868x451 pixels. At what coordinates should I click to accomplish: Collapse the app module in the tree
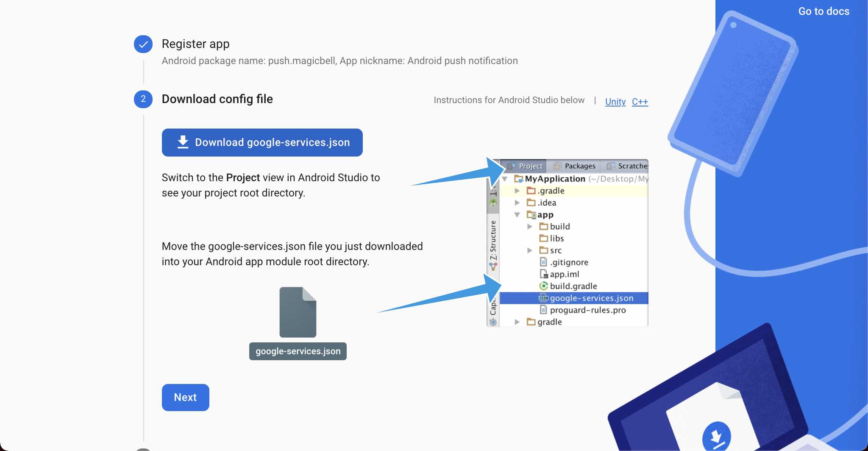pyautogui.click(x=518, y=215)
